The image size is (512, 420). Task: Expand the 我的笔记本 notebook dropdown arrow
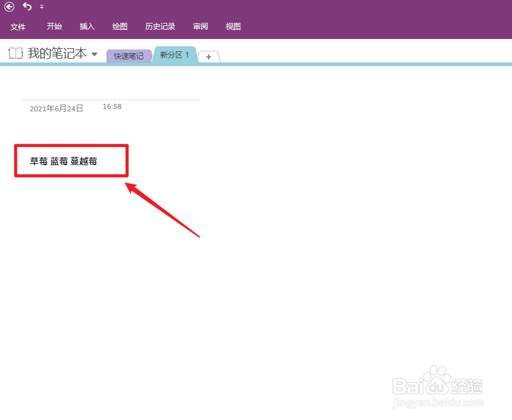point(94,54)
